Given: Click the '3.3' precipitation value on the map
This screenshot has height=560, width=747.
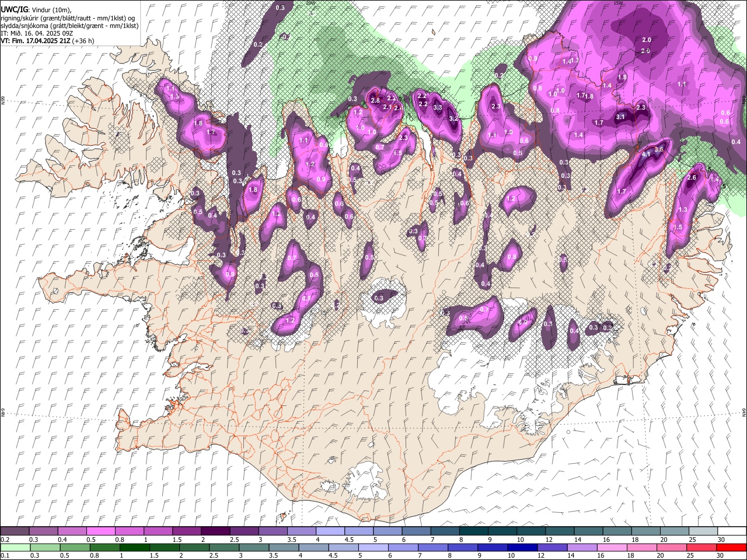Looking at the screenshot, I should (x=438, y=107).
